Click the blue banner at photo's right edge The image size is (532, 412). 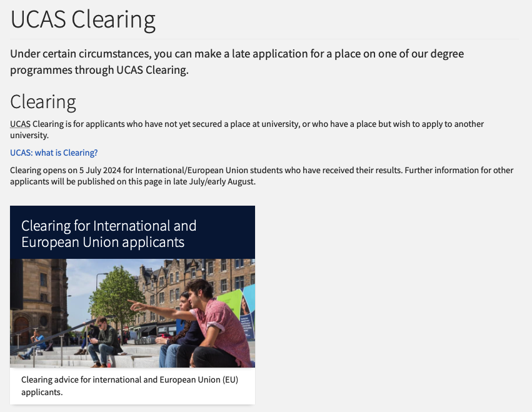(248, 313)
